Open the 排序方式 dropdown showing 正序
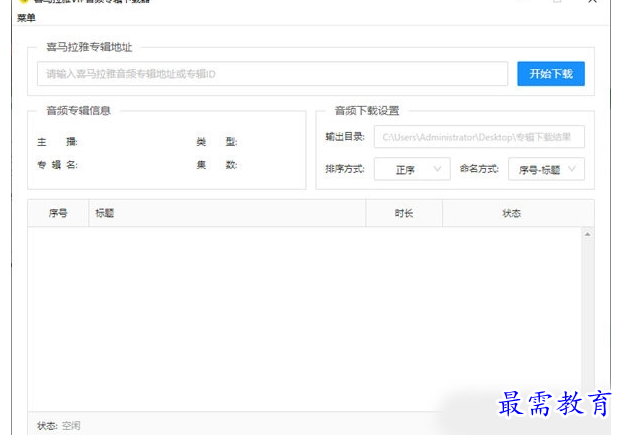 click(x=412, y=169)
